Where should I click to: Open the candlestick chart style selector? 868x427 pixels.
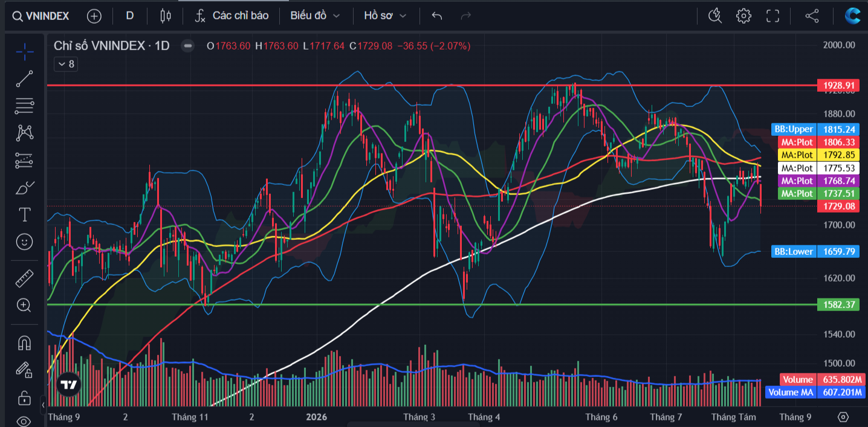[x=165, y=16]
